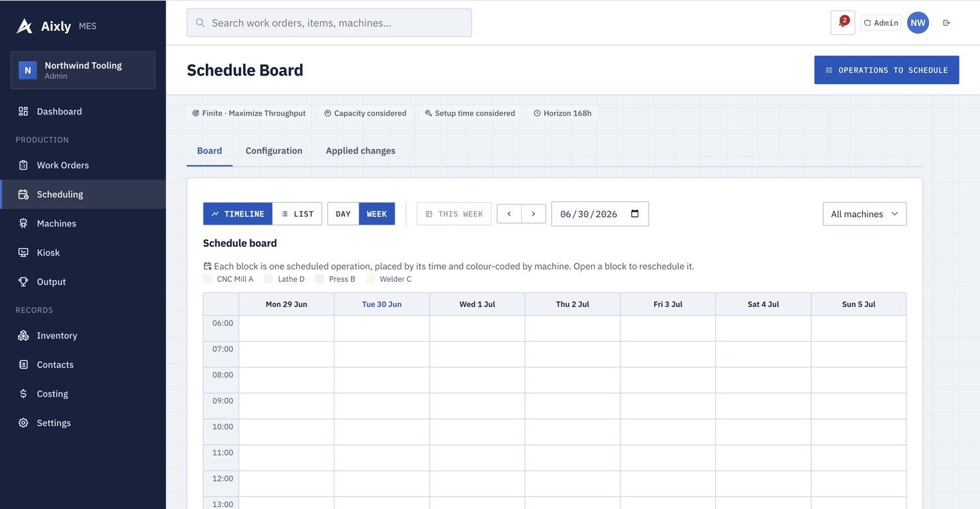Click the Work Orders clipboard icon

point(23,165)
